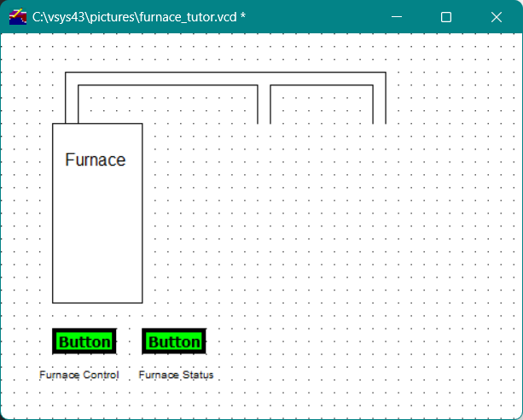
Task: Select the "Furnace Control" text label
Action: pos(78,375)
